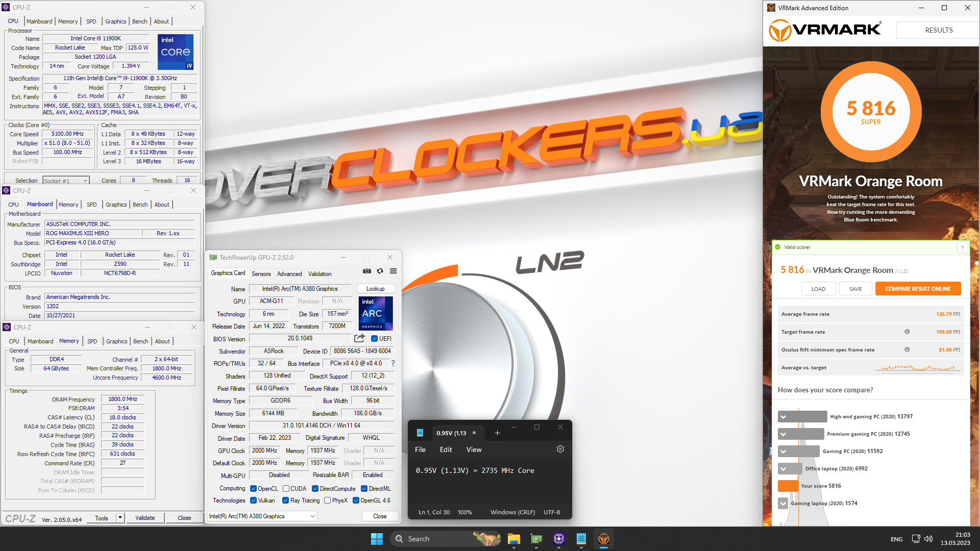This screenshot has height=551, width=980.
Task: Click the Lookup button in GPU-Z
Action: pos(375,289)
